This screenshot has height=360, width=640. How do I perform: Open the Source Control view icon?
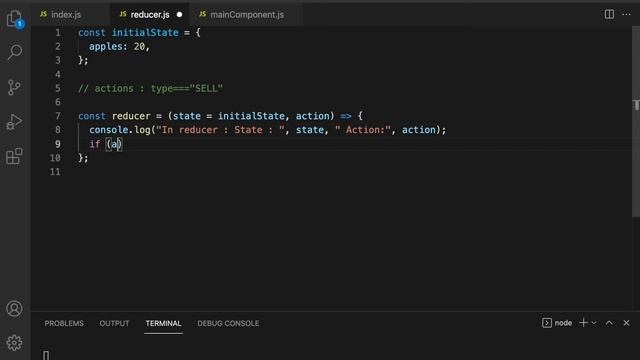click(14, 87)
